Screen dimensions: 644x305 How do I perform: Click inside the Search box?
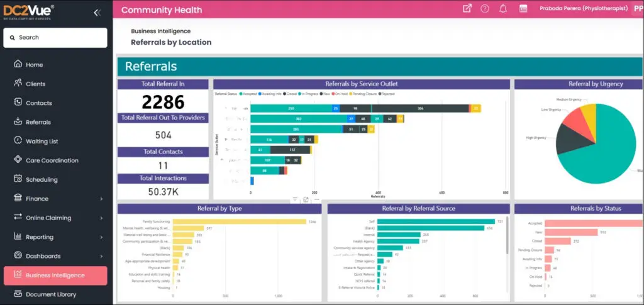pos(55,38)
